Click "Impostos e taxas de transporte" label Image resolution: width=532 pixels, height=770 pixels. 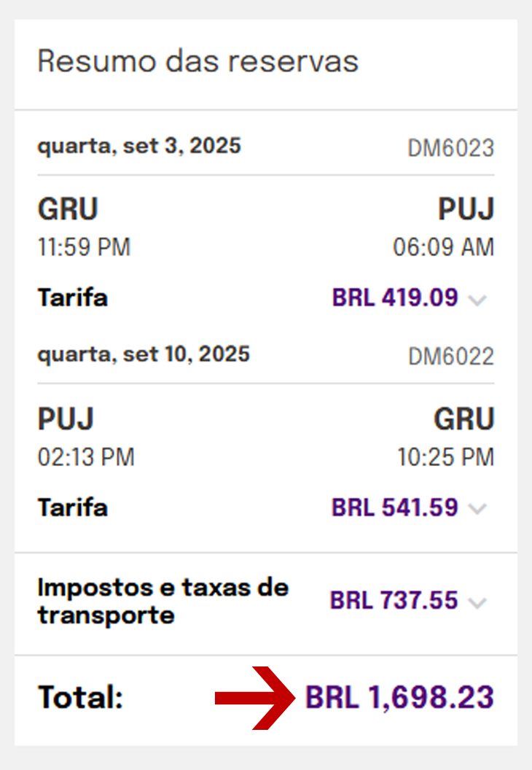click(163, 602)
